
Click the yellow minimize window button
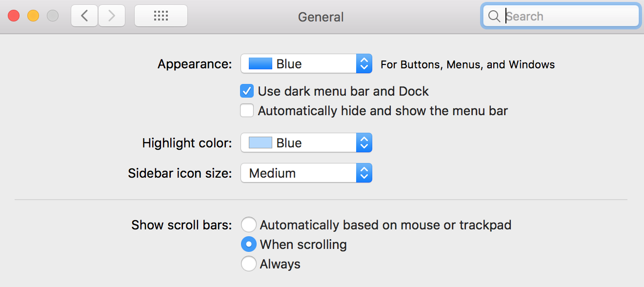click(x=33, y=16)
